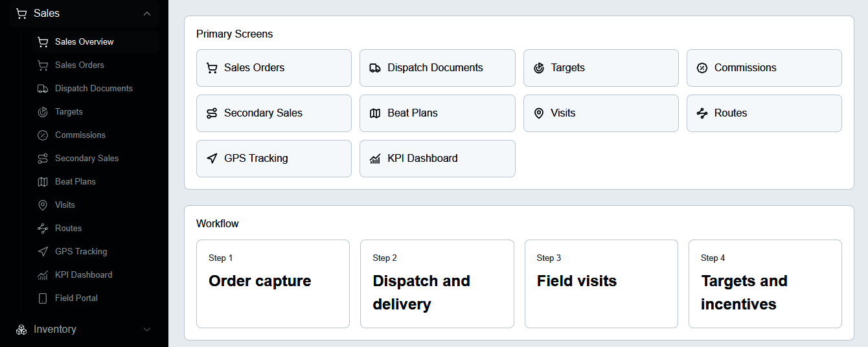Open the Dispatch Documents card
The image size is (868, 347).
tap(437, 68)
